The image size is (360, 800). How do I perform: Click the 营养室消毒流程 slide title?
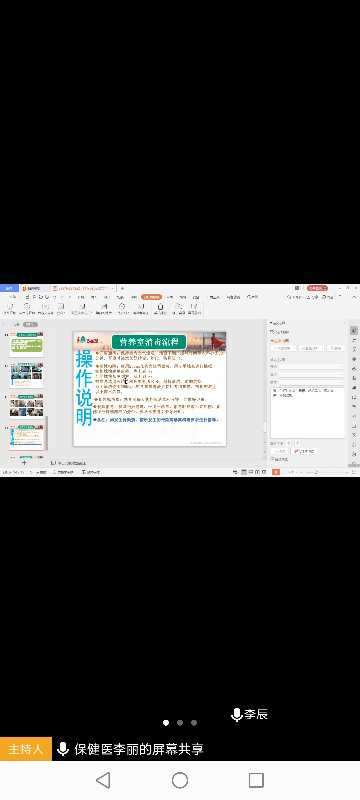149,341
